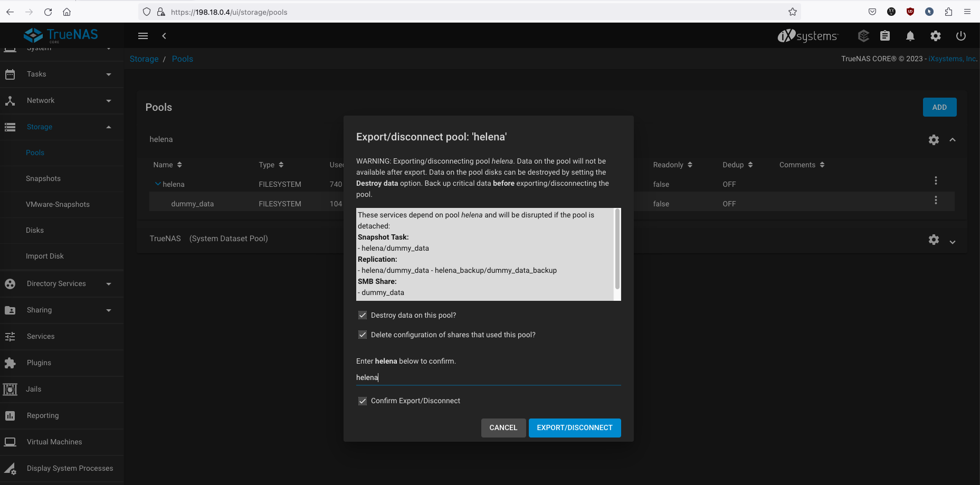Click the EXPORT/DISCONNECT button
The width and height of the screenshot is (980, 485).
tap(574, 428)
